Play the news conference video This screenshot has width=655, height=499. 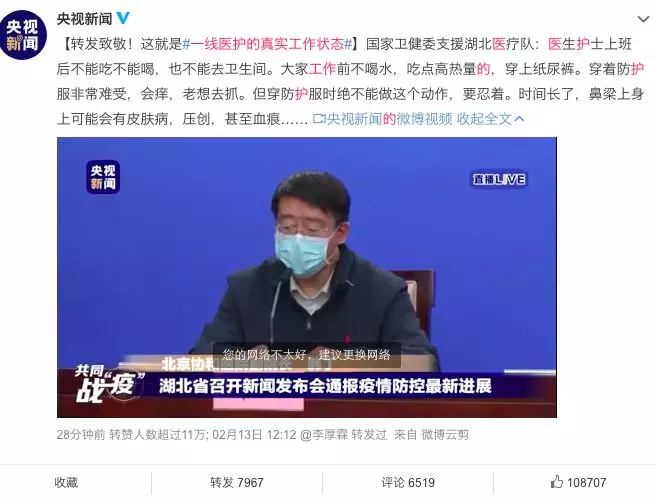(x=307, y=277)
